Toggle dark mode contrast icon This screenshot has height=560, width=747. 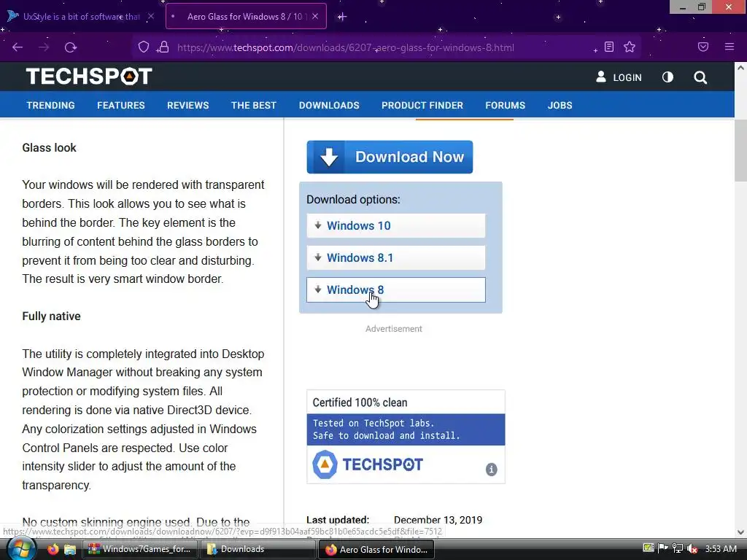click(x=667, y=77)
